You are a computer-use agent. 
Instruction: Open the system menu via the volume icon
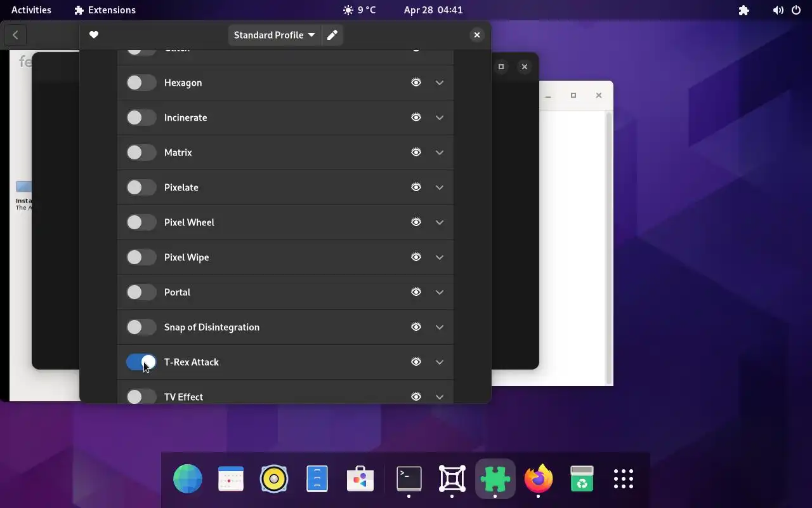click(778, 10)
